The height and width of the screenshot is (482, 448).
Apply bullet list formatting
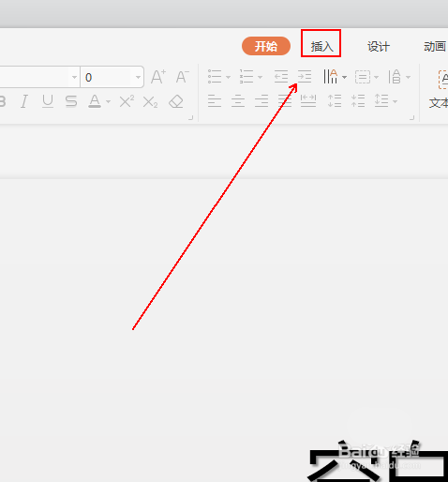pyautogui.click(x=215, y=77)
